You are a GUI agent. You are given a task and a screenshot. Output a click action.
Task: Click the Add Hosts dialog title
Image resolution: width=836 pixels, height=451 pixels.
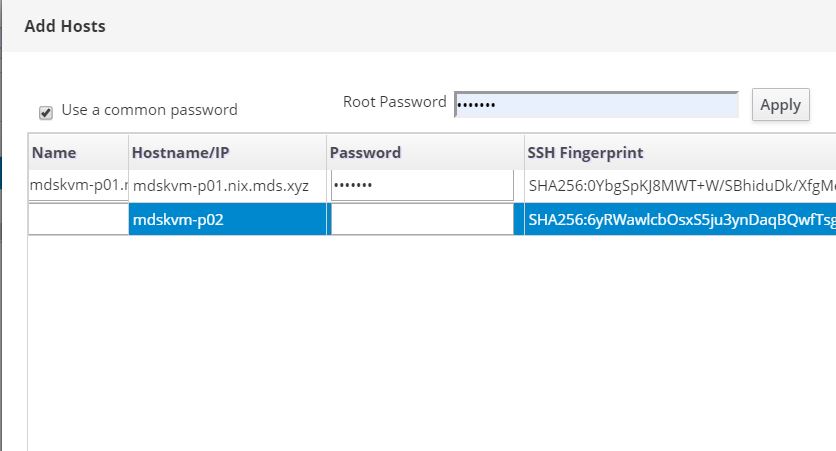(x=65, y=26)
